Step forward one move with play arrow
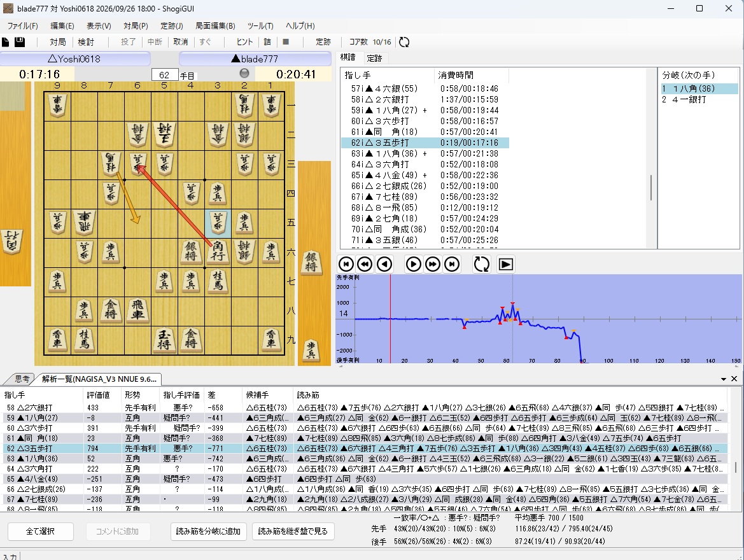Image resolution: width=744 pixels, height=560 pixels. pyautogui.click(x=413, y=264)
